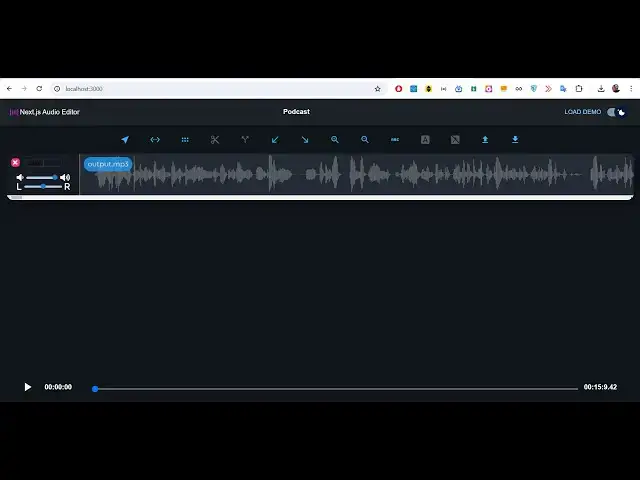Image resolution: width=640 pixels, height=480 pixels.
Task: Click the low-volume speaker icon
Action: 20,177
